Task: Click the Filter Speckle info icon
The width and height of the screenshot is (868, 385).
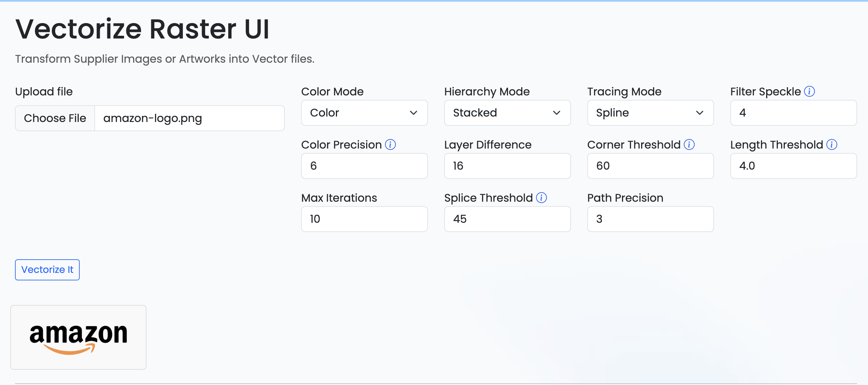Action: click(x=809, y=91)
